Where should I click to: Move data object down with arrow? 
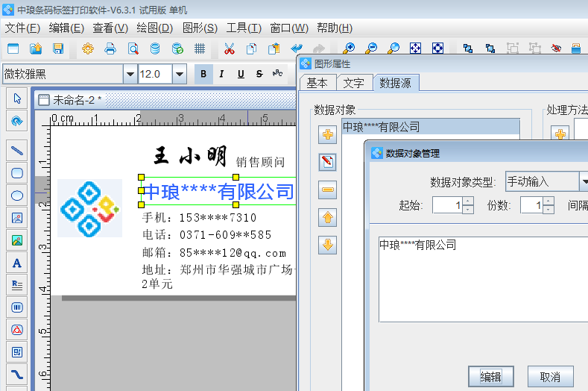click(327, 244)
